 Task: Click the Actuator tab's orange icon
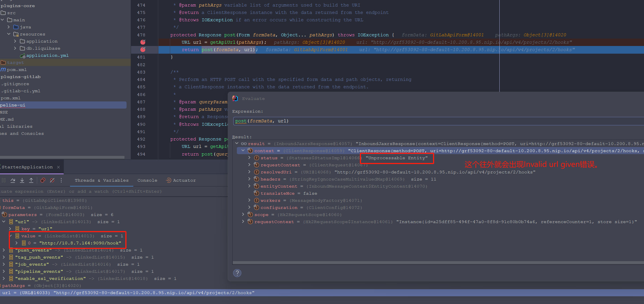pyautogui.click(x=168, y=180)
